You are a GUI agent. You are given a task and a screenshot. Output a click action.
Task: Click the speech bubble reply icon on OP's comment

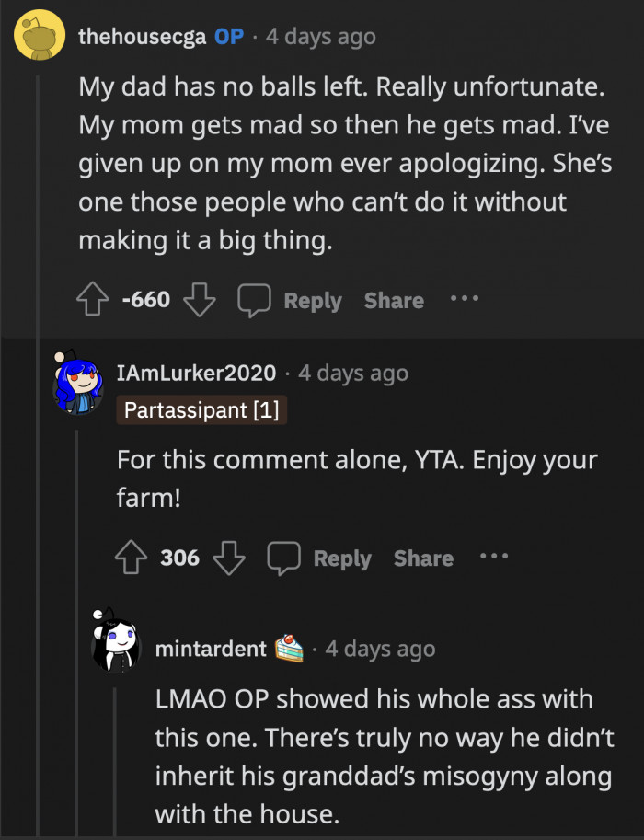[254, 299]
